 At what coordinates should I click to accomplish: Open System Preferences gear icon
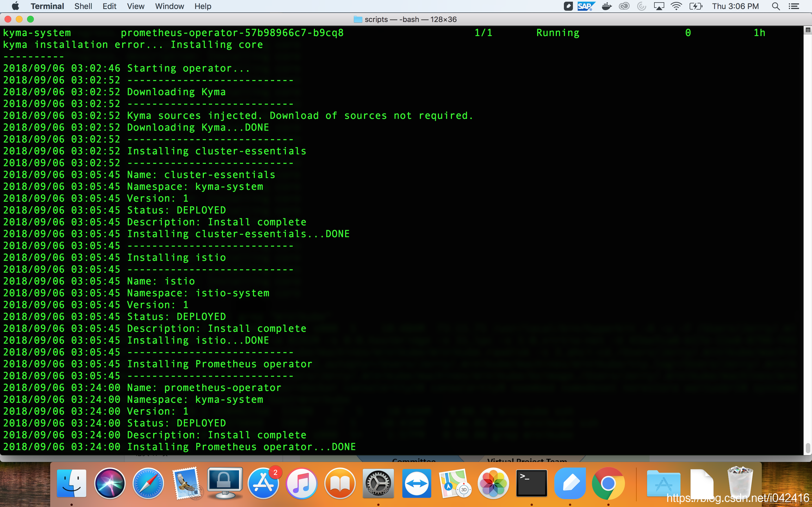point(378,483)
